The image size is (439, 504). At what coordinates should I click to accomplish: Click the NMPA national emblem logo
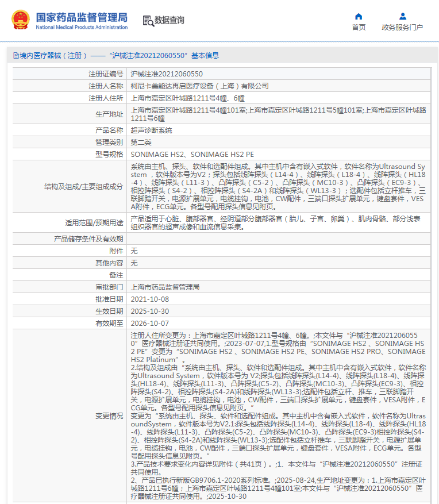21,20
